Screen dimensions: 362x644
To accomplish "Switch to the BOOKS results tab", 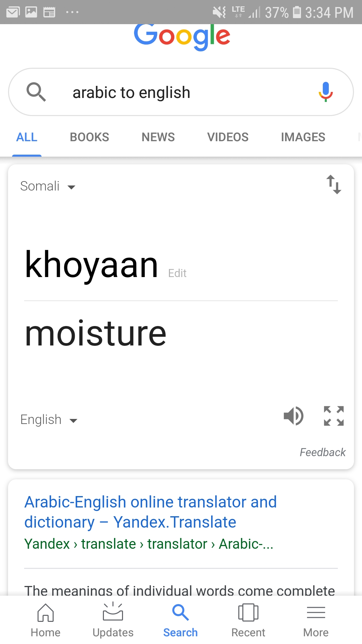I will pyautogui.click(x=89, y=137).
